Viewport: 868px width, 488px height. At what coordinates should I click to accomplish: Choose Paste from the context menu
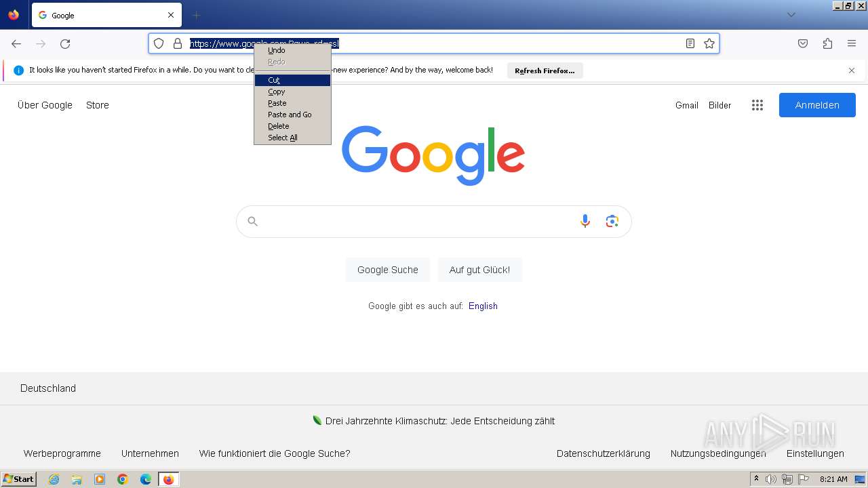click(292, 103)
